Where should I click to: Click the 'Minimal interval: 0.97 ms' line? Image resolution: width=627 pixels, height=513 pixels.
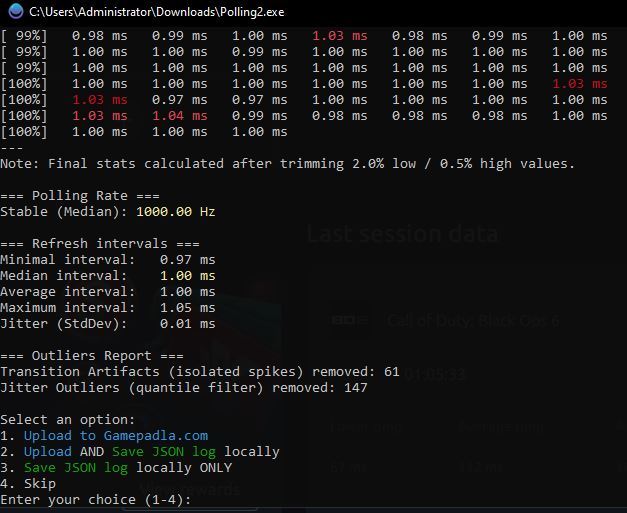[108, 259]
